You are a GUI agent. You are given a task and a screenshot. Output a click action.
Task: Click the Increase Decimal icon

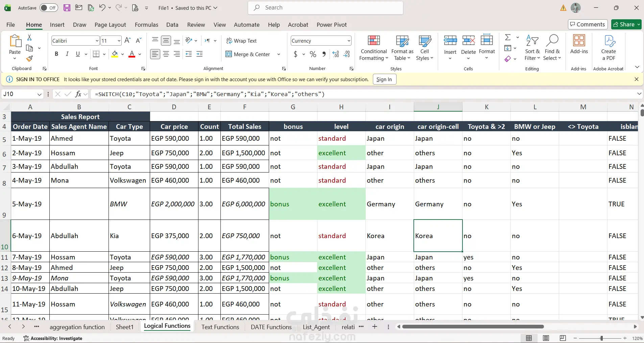[x=336, y=54]
